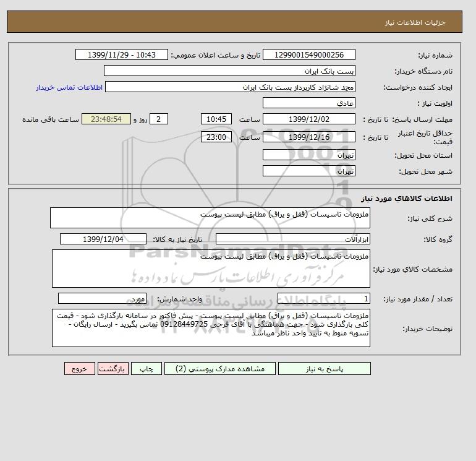Click the goods group field ابزارآلات
Image resolution: width=476 pixels, height=461 pixels.
tap(292, 239)
